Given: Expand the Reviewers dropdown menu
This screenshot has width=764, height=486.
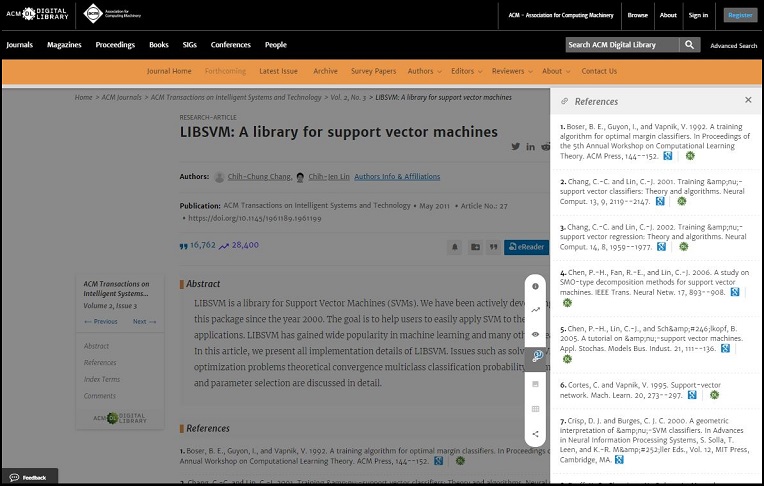Looking at the screenshot, I should (x=512, y=71).
